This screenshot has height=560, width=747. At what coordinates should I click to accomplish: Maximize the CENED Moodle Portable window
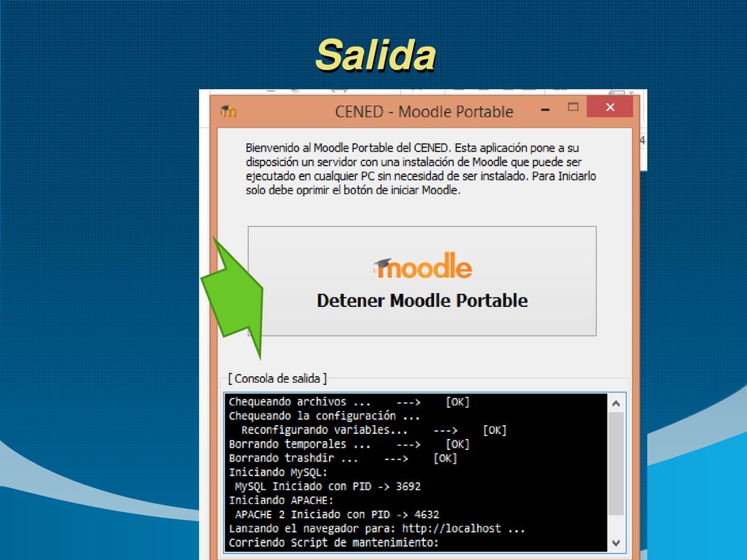click(x=573, y=107)
